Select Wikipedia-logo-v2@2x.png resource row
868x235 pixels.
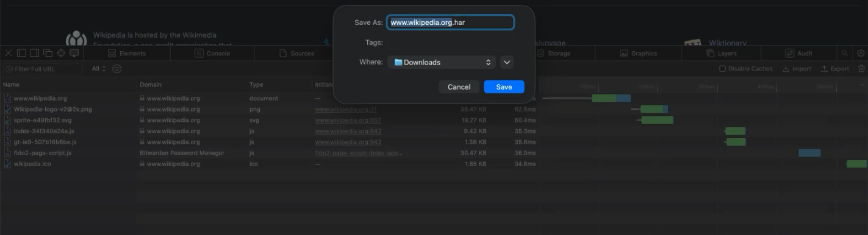(x=434, y=109)
